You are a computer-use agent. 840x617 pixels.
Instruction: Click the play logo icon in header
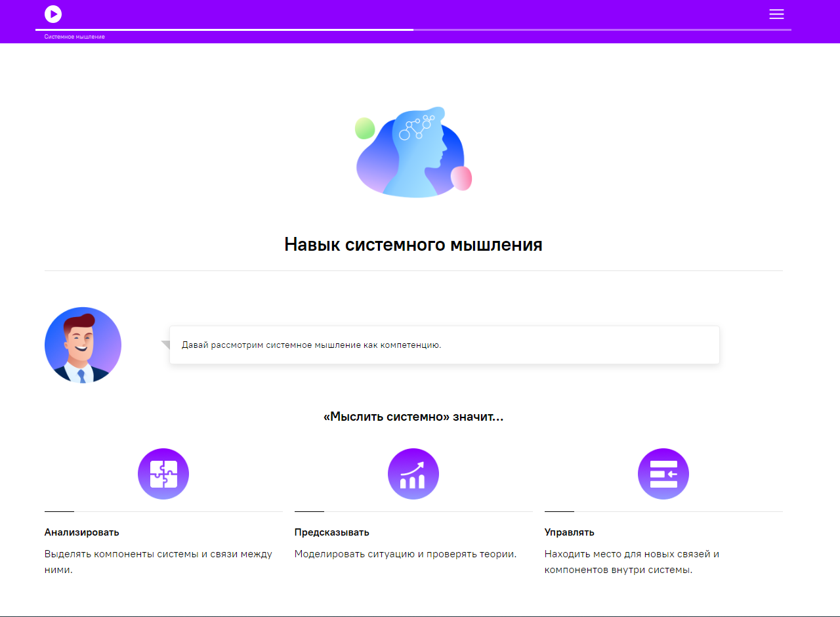pyautogui.click(x=53, y=14)
